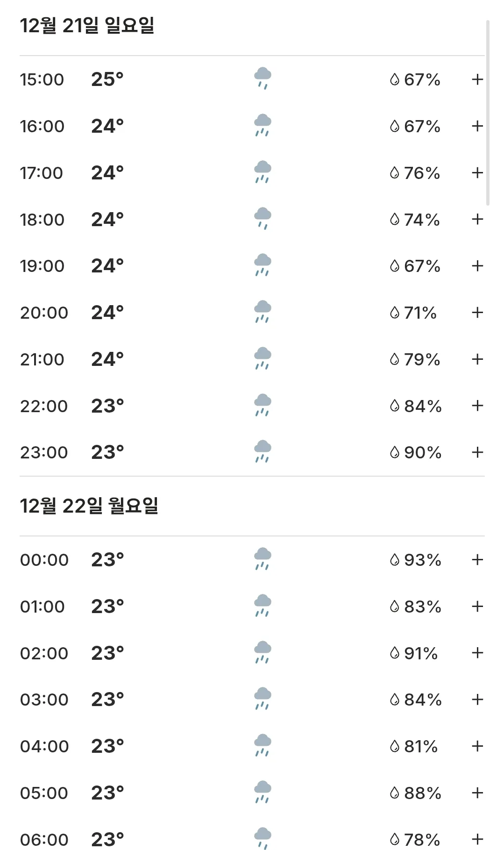Click the water drop icon beside 93%
Screen dimensions: 504x850
[x=395, y=559]
